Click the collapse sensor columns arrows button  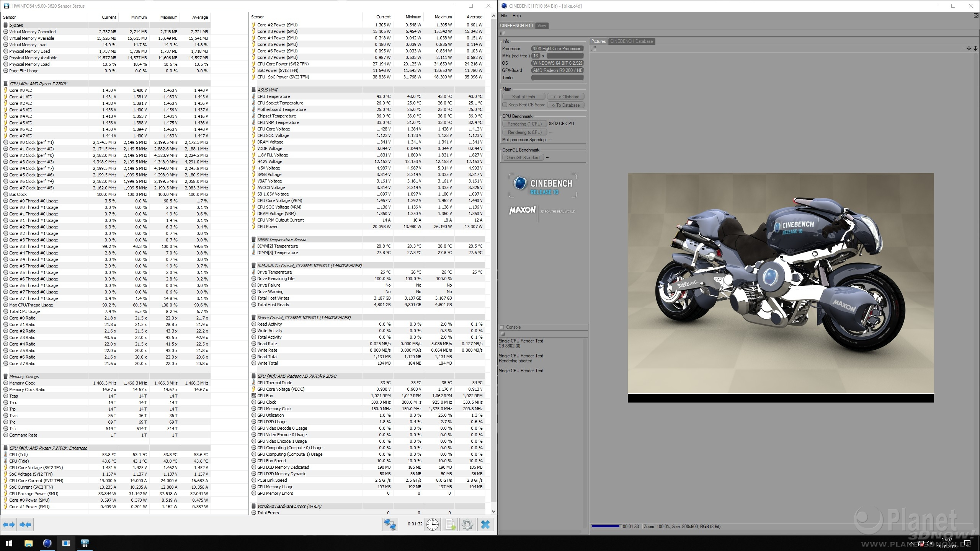(x=26, y=525)
